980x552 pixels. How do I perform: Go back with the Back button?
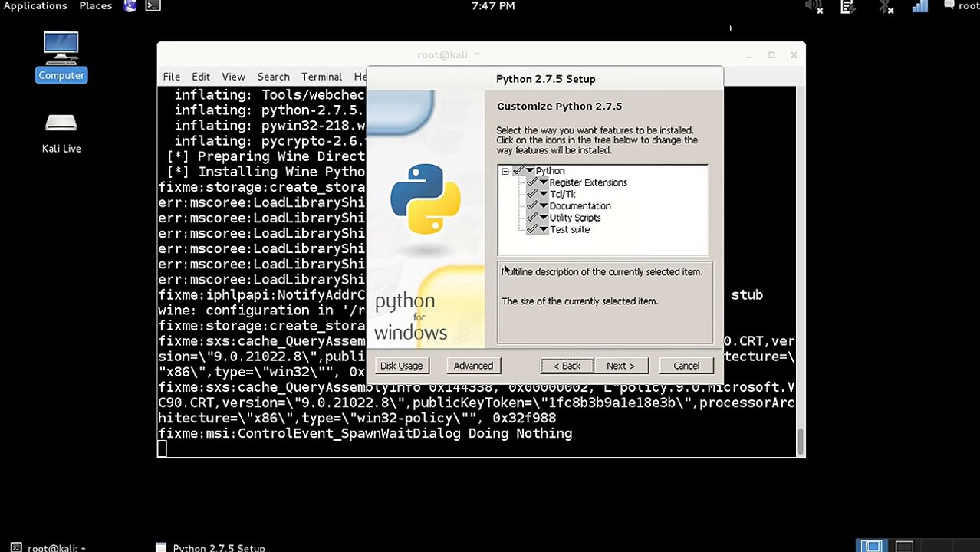tap(567, 366)
